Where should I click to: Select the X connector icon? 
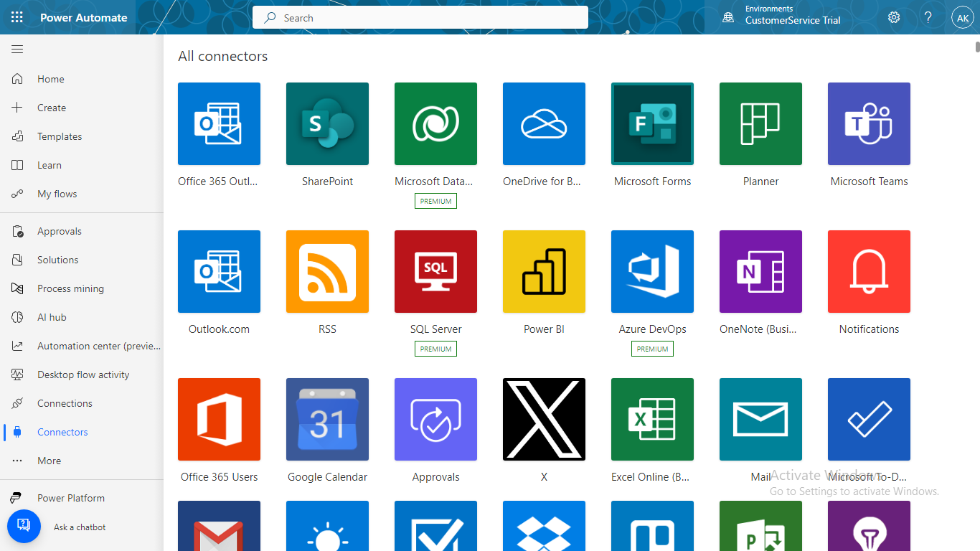544,420
